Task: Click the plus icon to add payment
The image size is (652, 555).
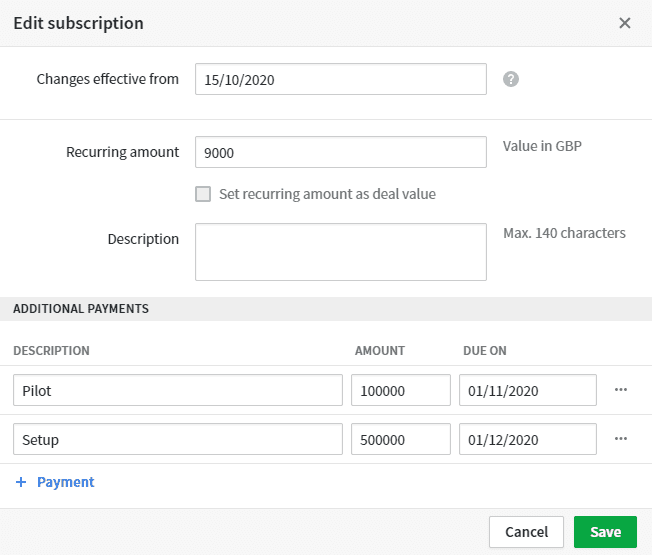Action: pyautogui.click(x=21, y=482)
